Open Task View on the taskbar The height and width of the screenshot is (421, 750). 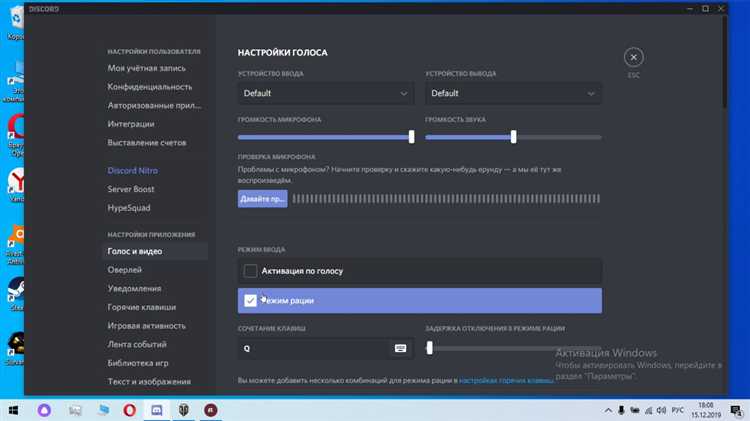point(75,410)
